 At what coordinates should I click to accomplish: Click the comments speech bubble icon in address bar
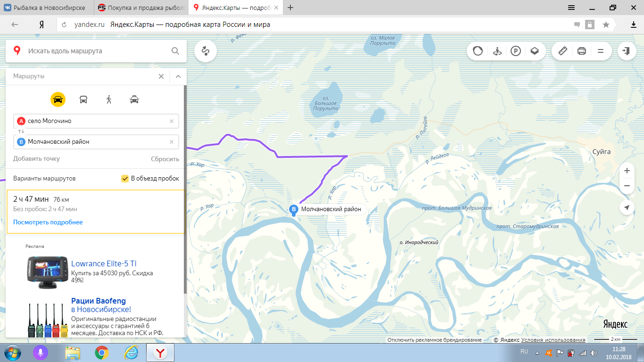[577, 25]
